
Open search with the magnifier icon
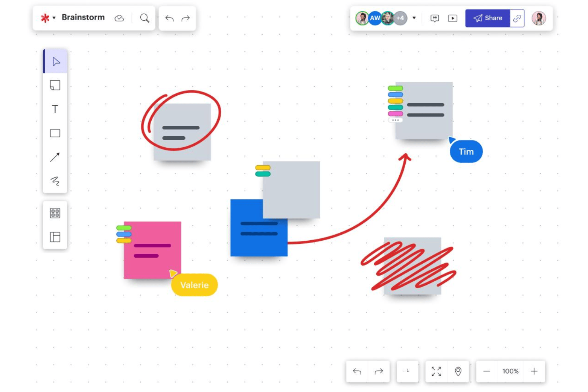(145, 18)
